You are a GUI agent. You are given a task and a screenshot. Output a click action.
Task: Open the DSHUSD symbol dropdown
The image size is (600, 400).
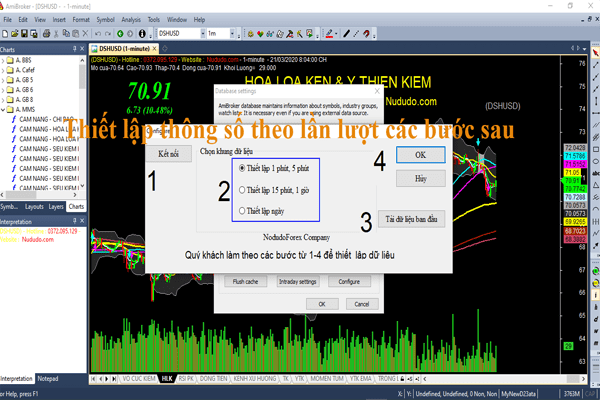click(x=203, y=34)
